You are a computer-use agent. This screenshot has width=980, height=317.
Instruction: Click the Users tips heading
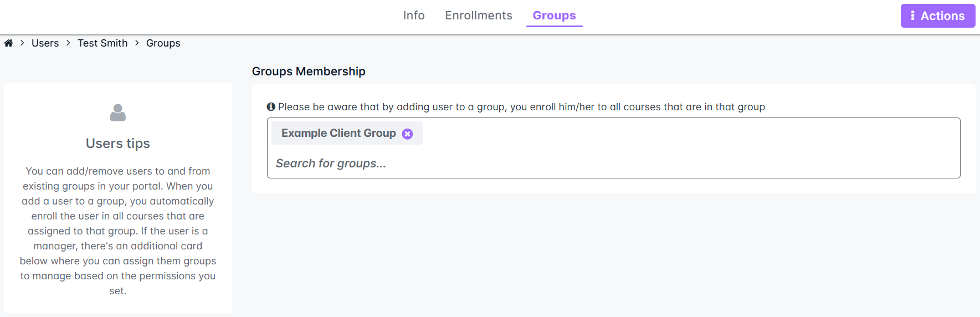tap(118, 144)
